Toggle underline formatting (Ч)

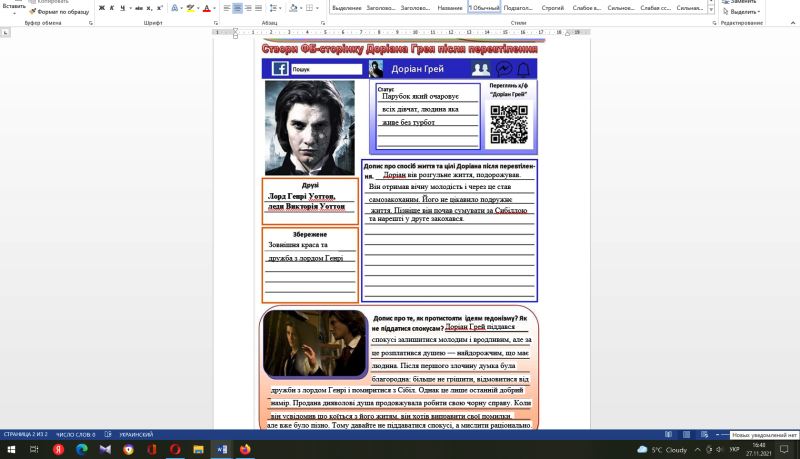click(x=122, y=8)
